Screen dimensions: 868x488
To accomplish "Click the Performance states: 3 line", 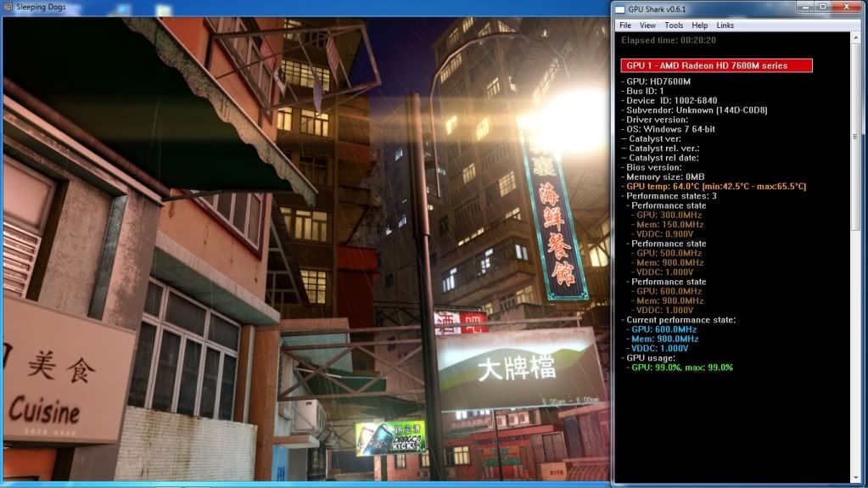I will tap(669, 196).
